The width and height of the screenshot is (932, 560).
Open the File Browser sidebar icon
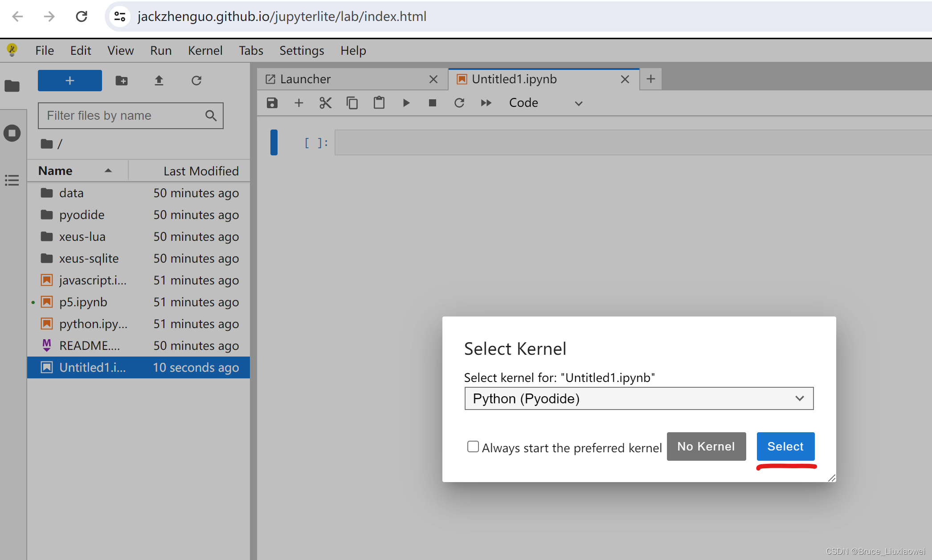tap(12, 85)
